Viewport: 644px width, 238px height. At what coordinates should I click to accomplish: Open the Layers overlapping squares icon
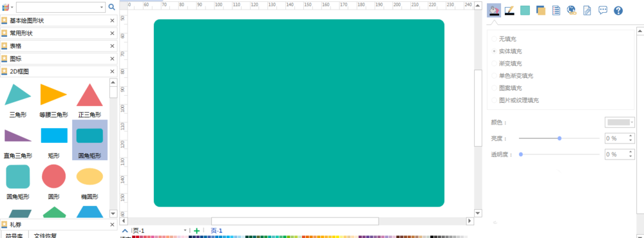[x=541, y=10]
